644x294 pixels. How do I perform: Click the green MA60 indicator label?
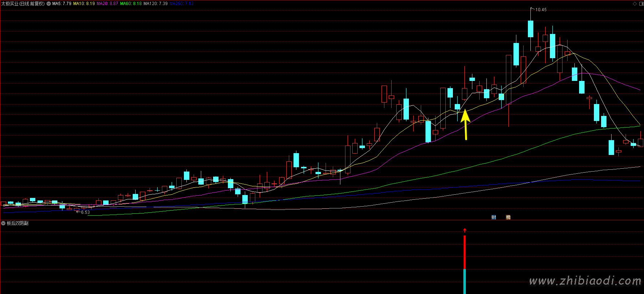pyautogui.click(x=131, y=4)
